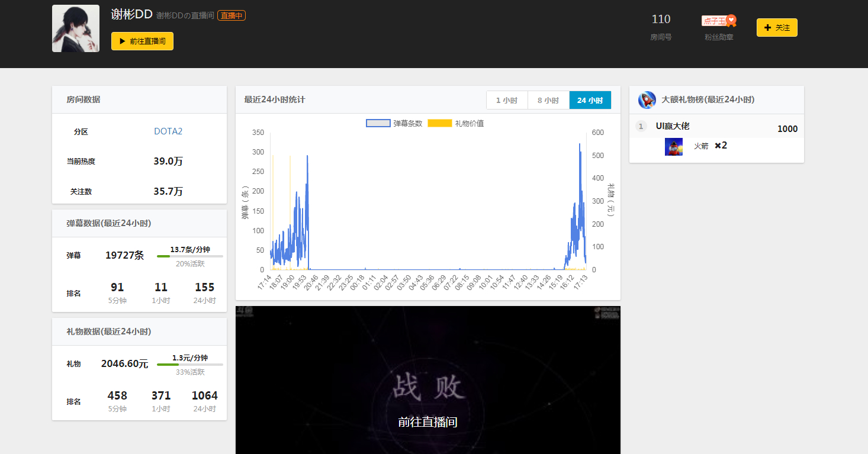Click user name UI赢大佬

[x=673, y=126]
